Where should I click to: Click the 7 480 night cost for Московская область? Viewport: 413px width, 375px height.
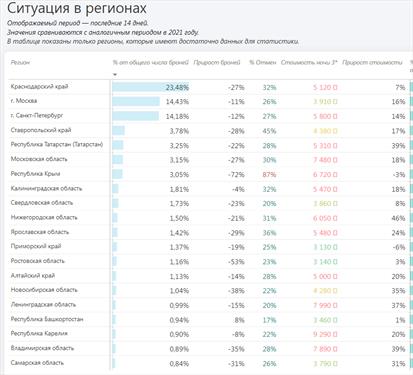pos(325,160)
